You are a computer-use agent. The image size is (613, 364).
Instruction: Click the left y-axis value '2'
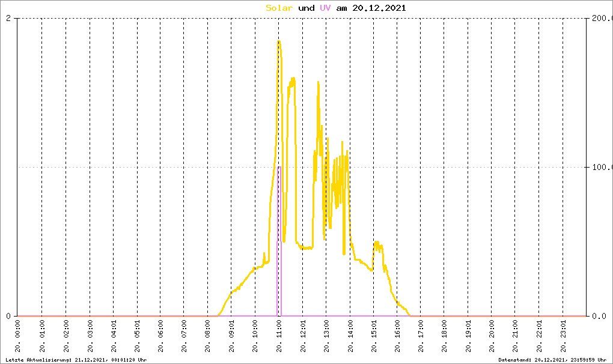point(9,19)
